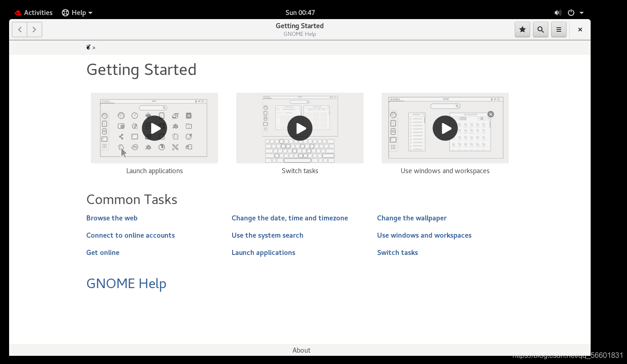The width and height of the screenshot is (627, 364).
Task: Play the Switch tasks video
Action: [300, 128]
